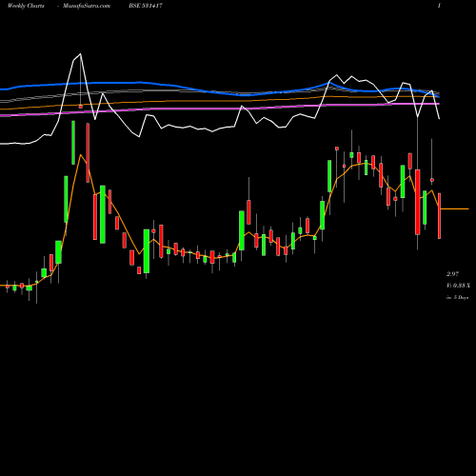Image resolution: width=476 pixels, height=476 pixels.
Task: Click the "V: 0.33 X" volume text
Action: [458, 286]
